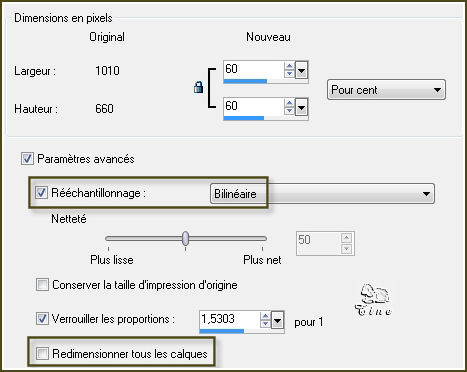Uncheck Verrouiller les proportions checkbox
Viewport: 467px width, 372px height.
click(x=42, y=319)
